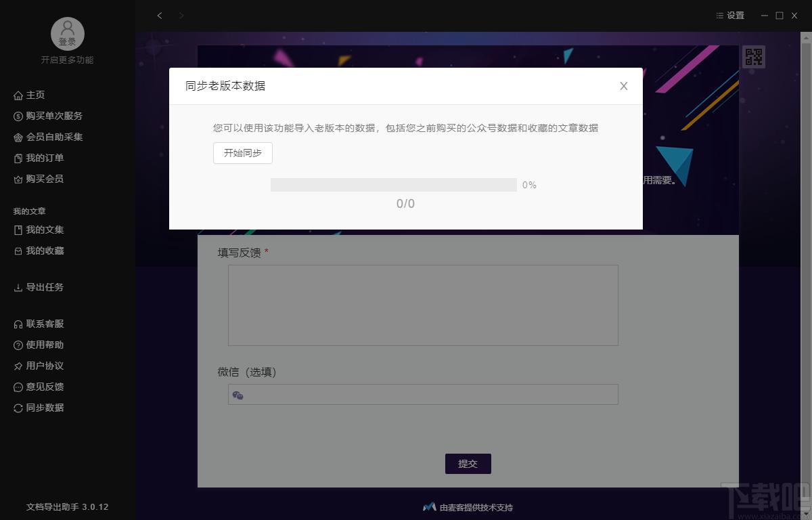The height and width of the screenshot is (520, 812).
Task: Minimize the application window
Action: pyautogui.click(x=765, y=16)
